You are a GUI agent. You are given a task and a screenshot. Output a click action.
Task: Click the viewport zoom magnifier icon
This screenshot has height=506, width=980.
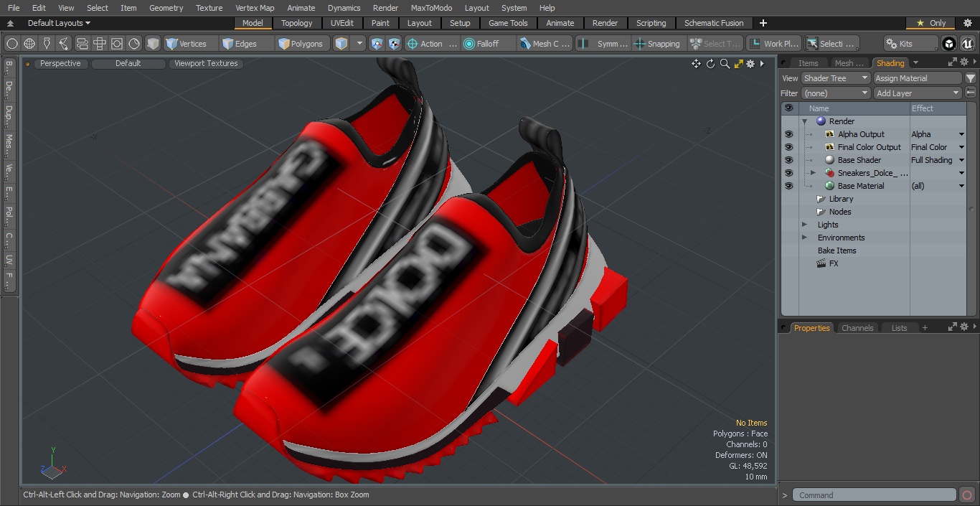coord(725,64)
